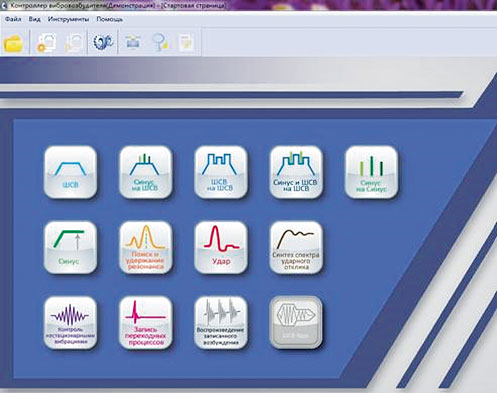Open the Файл menu
This screenshot has width=497, height=393.
coord(13,19)
